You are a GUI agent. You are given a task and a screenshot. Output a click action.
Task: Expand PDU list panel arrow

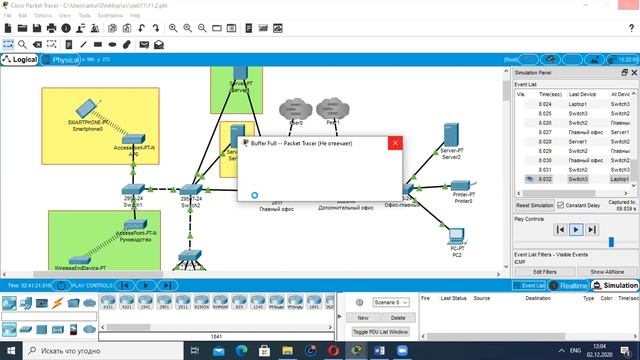[x=339, y=316]
